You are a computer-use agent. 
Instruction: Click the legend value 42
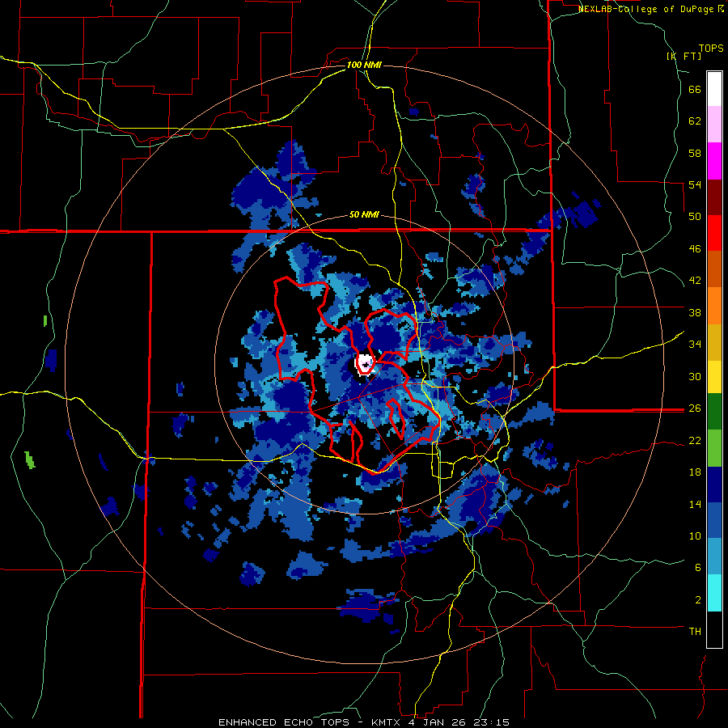(x=695, y=281)
